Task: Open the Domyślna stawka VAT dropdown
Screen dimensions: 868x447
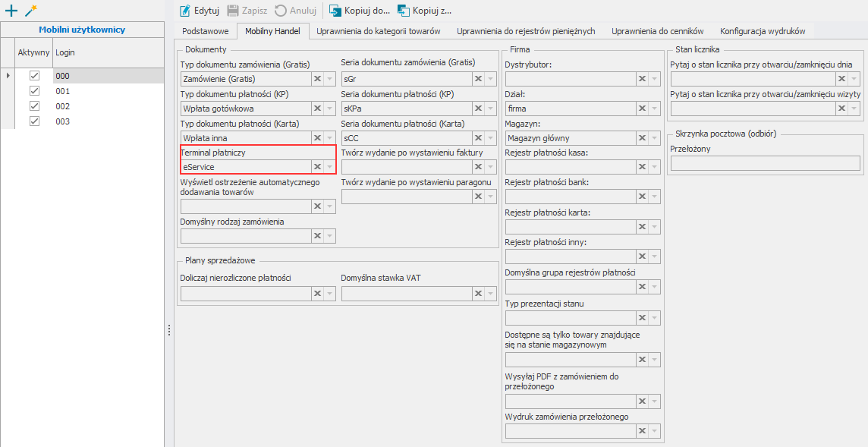Action: pyautogui.click(x=491, y=294)
